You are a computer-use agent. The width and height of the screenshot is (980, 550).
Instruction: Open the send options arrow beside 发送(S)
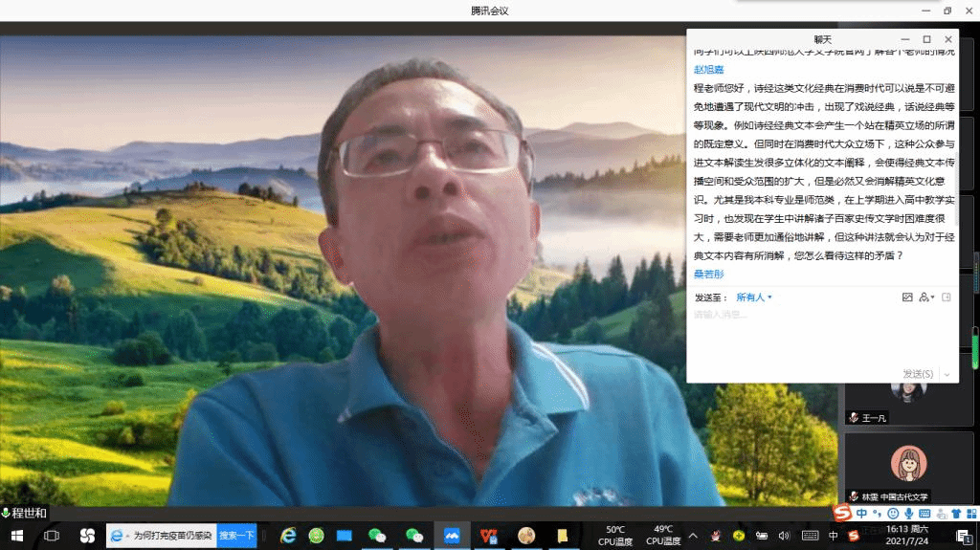(947, 374)
